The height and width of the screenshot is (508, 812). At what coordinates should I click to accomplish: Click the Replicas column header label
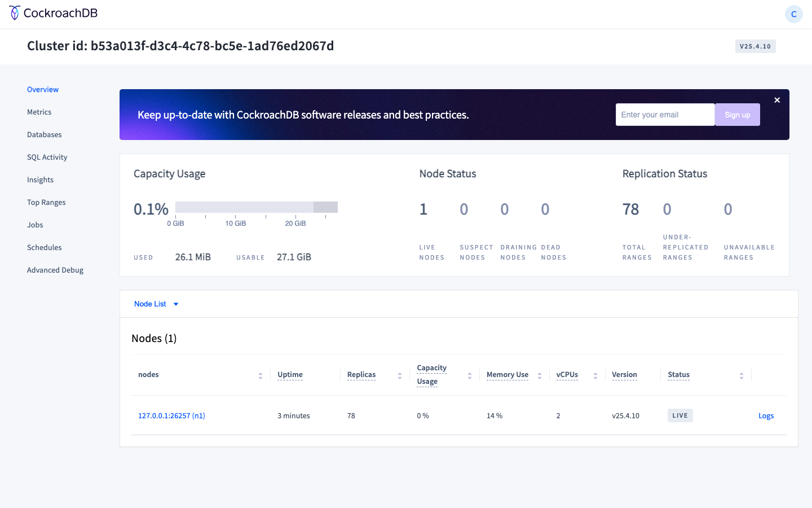(x=361, y=375)
